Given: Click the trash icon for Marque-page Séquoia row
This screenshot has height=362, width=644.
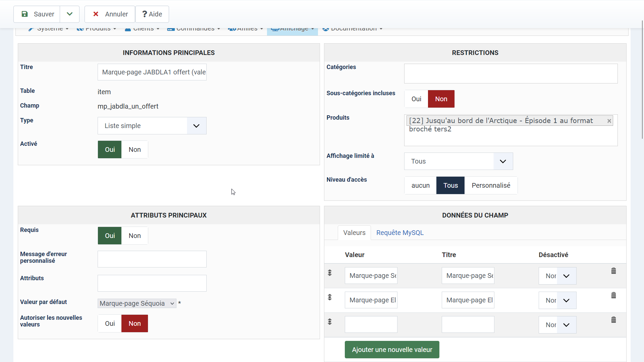Looking at the screenshot, I should tap(613, 271).
